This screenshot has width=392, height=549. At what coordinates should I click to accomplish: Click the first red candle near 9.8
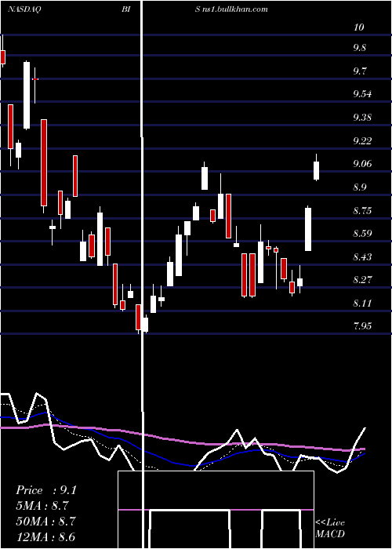(x=3, y=57)
